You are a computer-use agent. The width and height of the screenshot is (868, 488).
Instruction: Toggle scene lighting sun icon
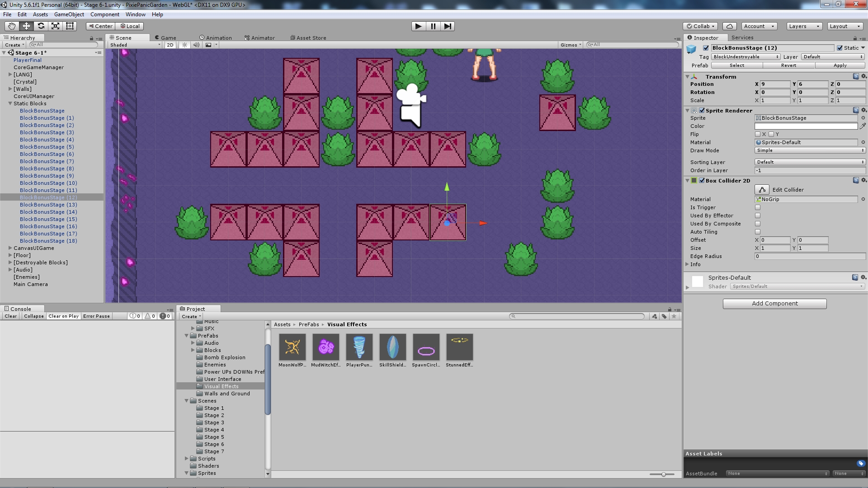tap(184, 45)
